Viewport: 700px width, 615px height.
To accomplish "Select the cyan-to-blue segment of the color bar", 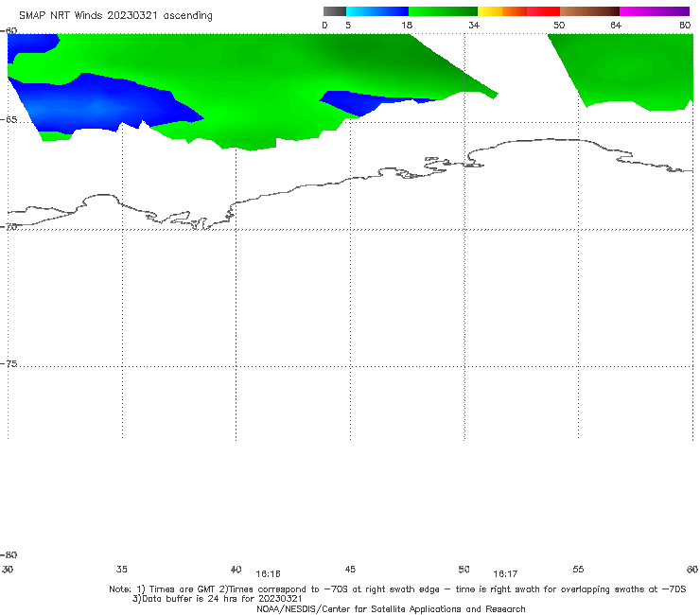I will 377,11.
